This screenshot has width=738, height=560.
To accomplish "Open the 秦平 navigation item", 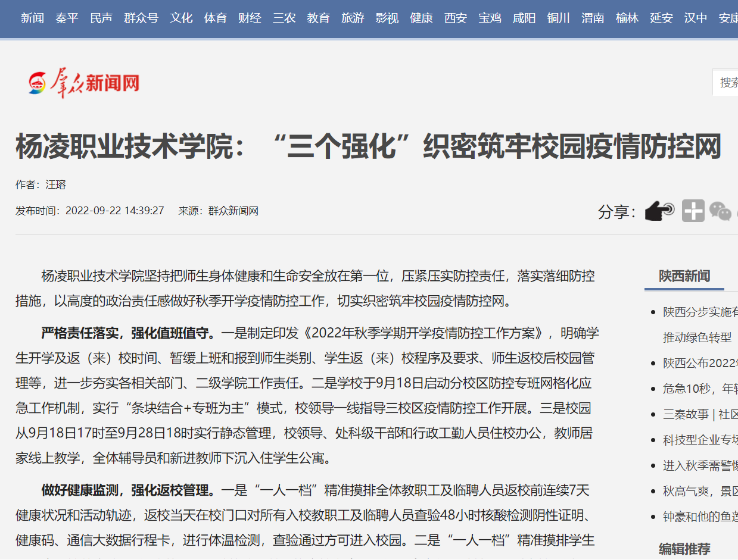I will (67, 18).
